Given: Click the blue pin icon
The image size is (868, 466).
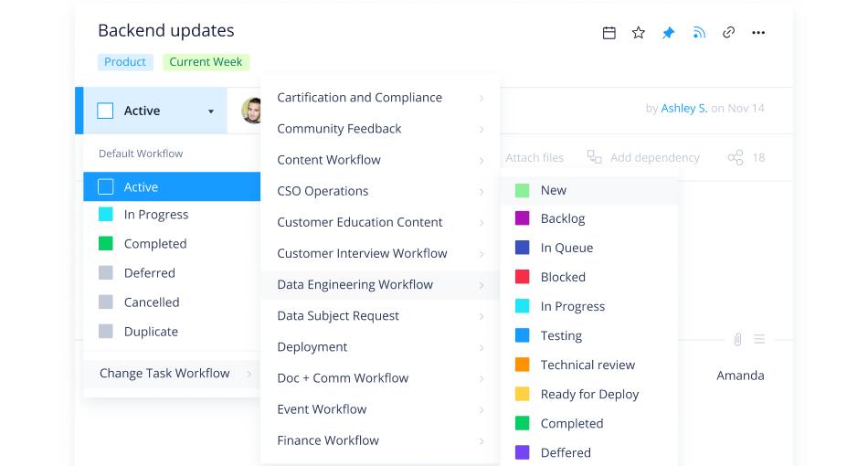Looking at the screenshot, I should pyautogui.click(x=668, y=33).
